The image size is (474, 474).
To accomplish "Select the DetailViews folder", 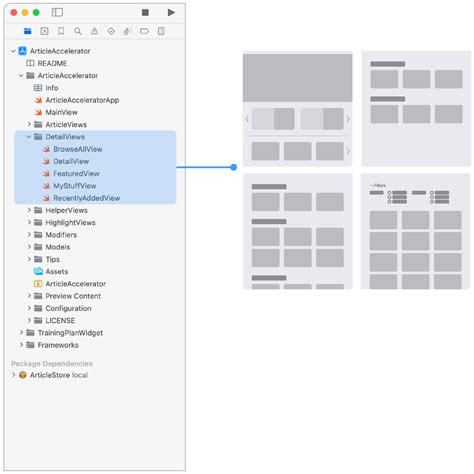I will tap(65, 137).
